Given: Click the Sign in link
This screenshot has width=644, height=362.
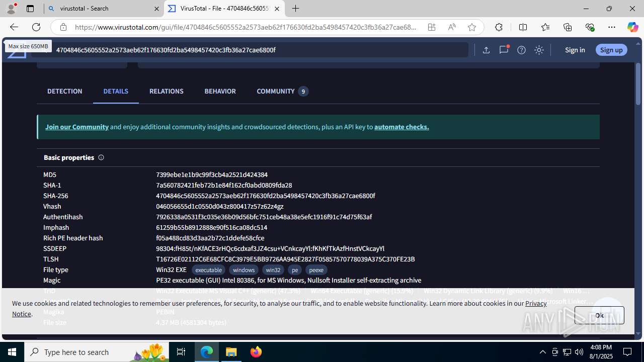Looking at the screenshot, I should [x=575, y=50].
